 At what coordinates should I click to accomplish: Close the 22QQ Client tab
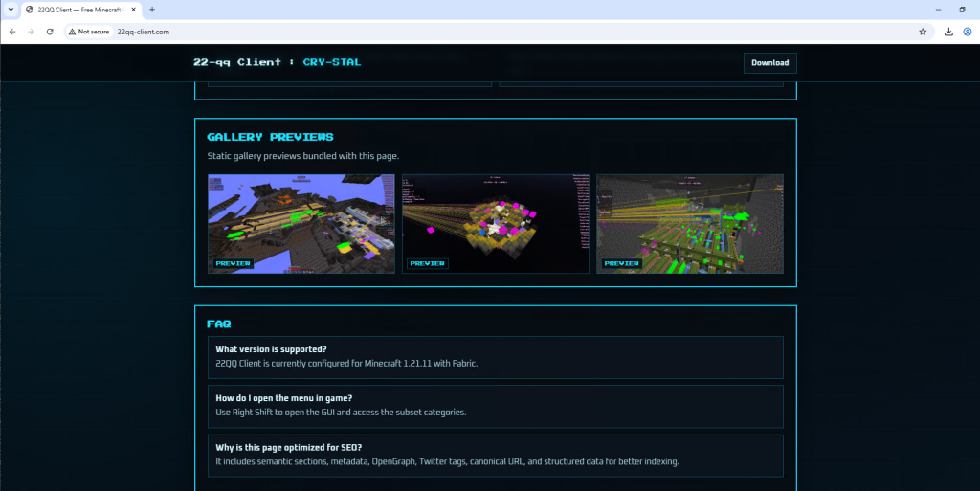tap(133, 10)
